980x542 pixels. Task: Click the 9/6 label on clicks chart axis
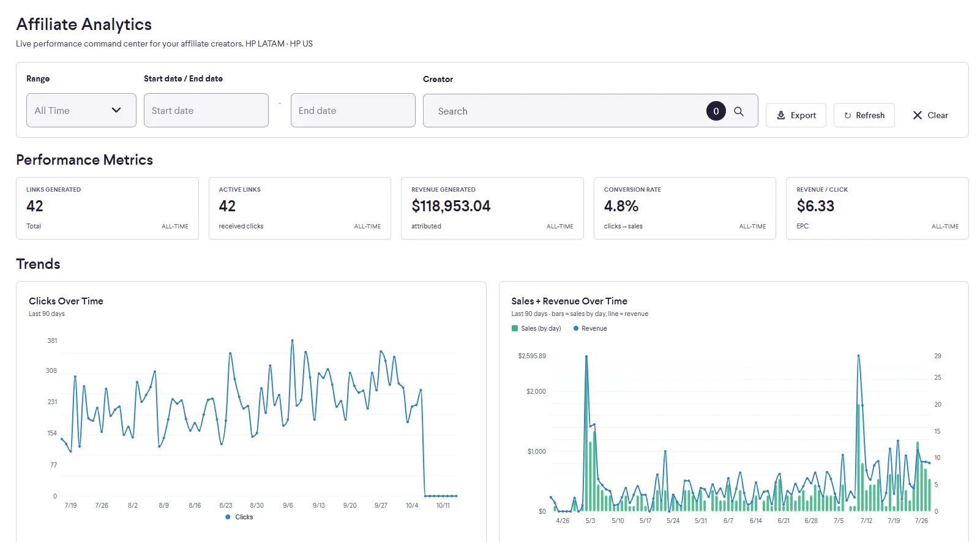pyautogui.click(x=288, y=505)
